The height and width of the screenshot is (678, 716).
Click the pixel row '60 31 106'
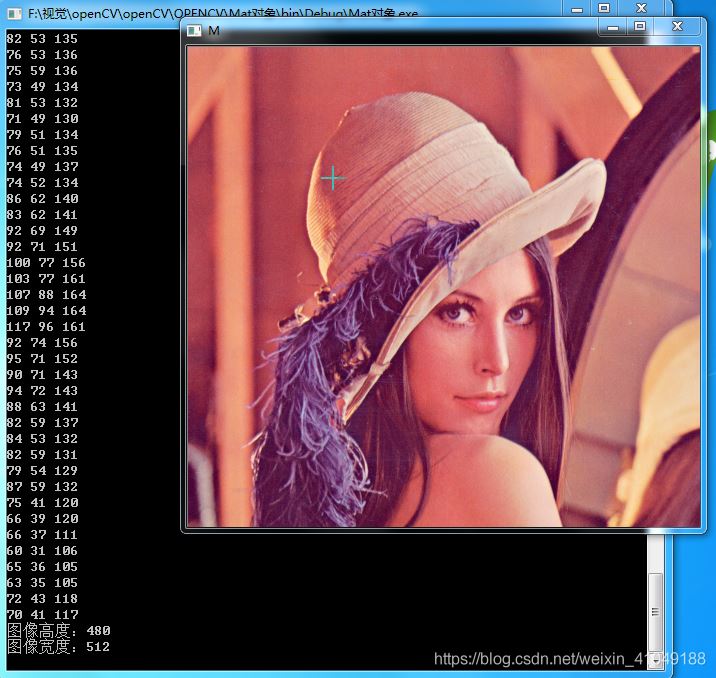pos(42,551)
